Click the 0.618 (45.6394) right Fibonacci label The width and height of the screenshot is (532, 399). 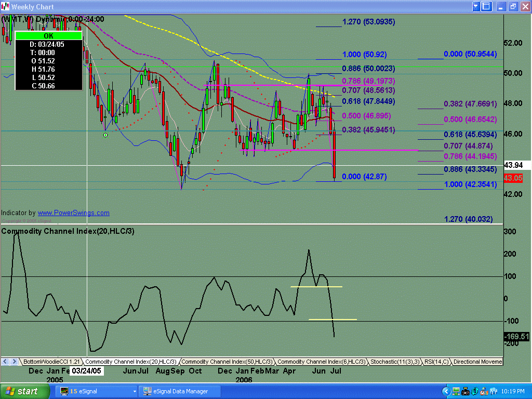(x=470, y=135)
